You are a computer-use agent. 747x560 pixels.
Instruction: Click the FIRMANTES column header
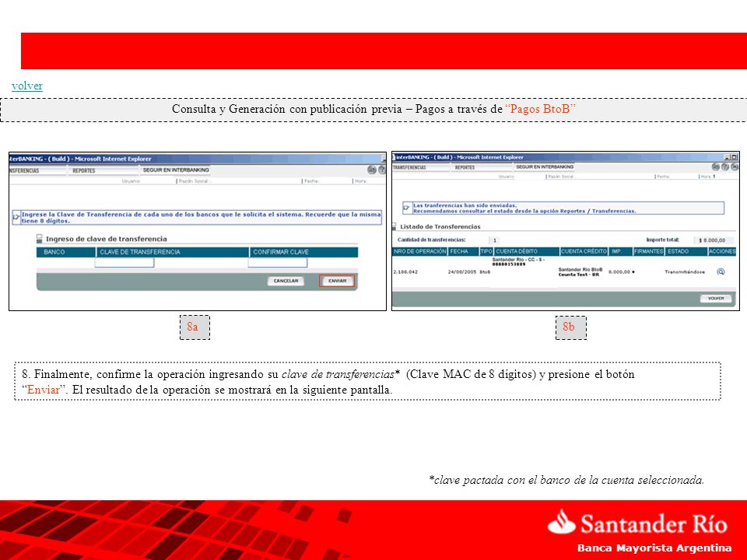[x=649, y=251]
